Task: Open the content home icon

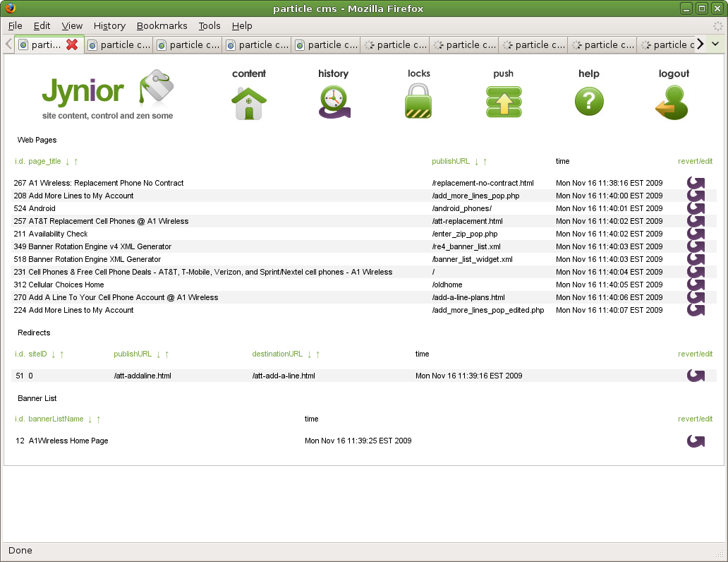Action: 248,103
